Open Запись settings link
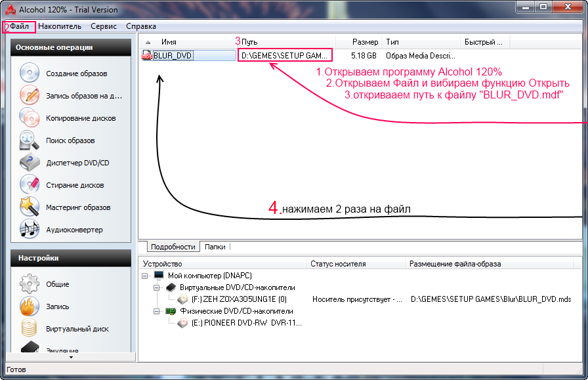This screenshot has width=588, height=380. 57,307
